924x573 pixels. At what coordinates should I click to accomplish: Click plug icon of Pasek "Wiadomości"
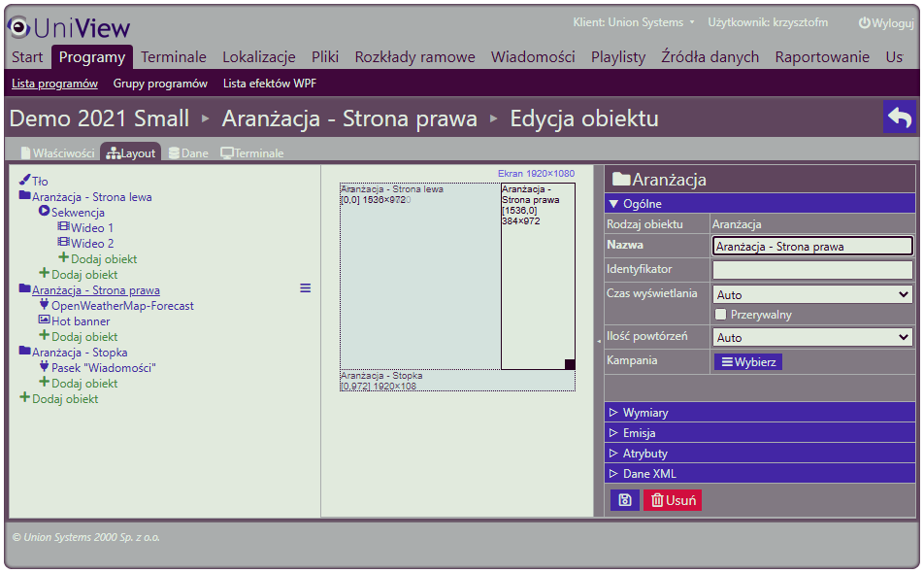45,367
